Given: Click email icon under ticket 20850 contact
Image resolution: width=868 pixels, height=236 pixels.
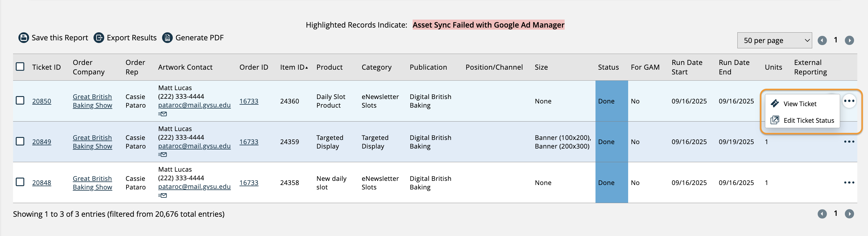Looking at the screenshot, I should coord(162,114).
